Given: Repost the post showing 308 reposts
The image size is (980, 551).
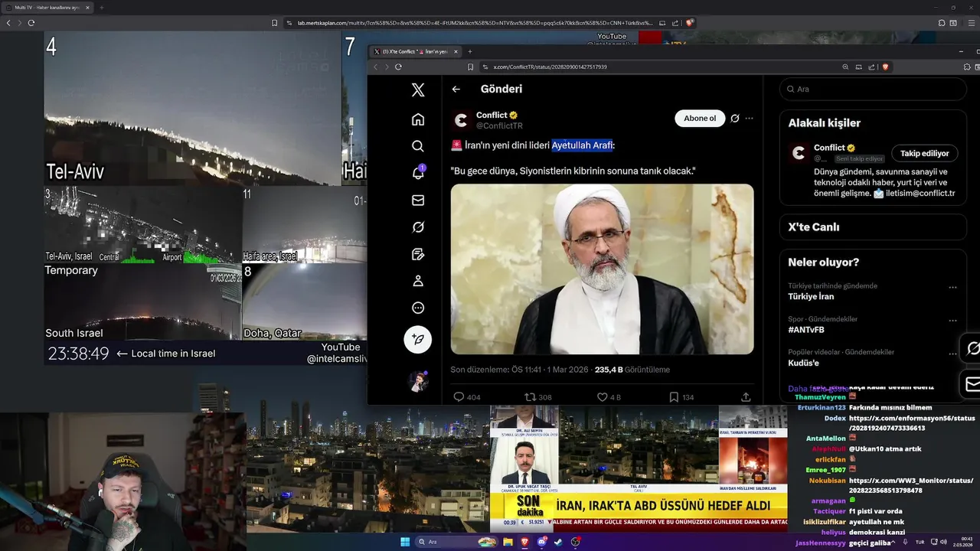Looking at the screenshot, I should [x=537, y=397].
